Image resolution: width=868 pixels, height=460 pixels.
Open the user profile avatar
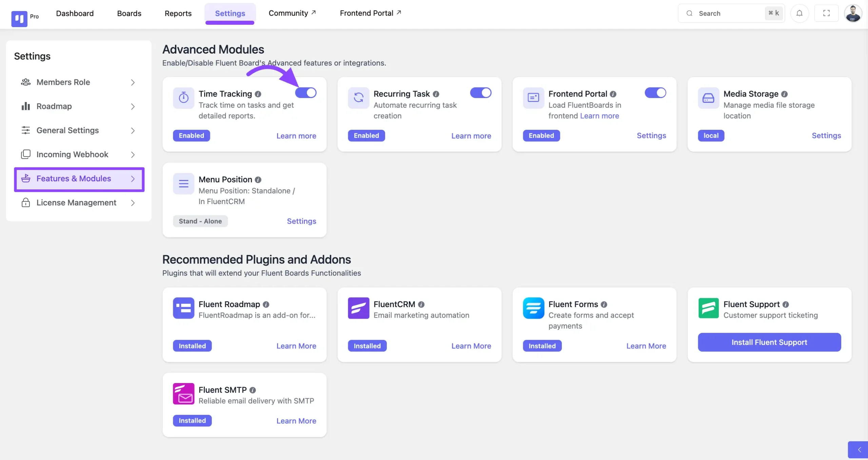coord(853,13)
